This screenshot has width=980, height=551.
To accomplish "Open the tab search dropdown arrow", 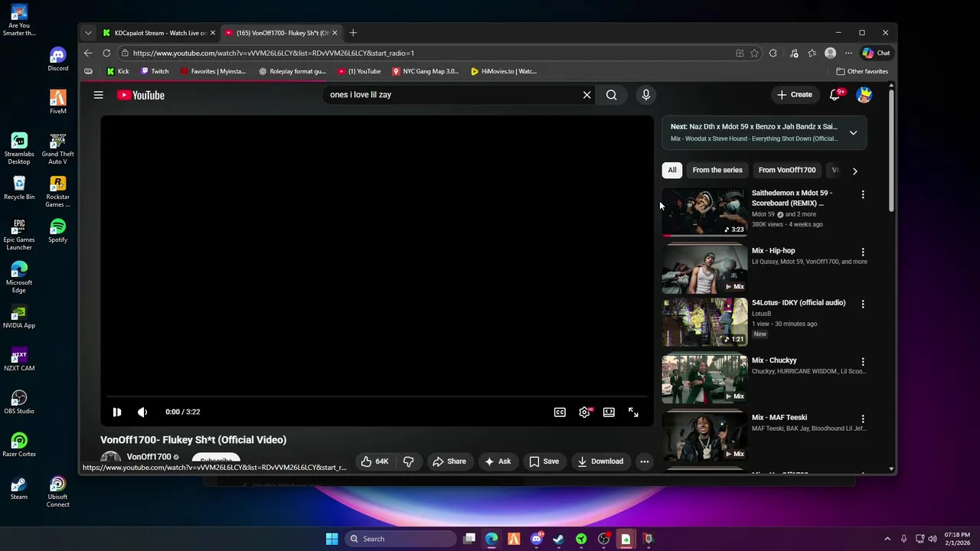I will (88, 33).
